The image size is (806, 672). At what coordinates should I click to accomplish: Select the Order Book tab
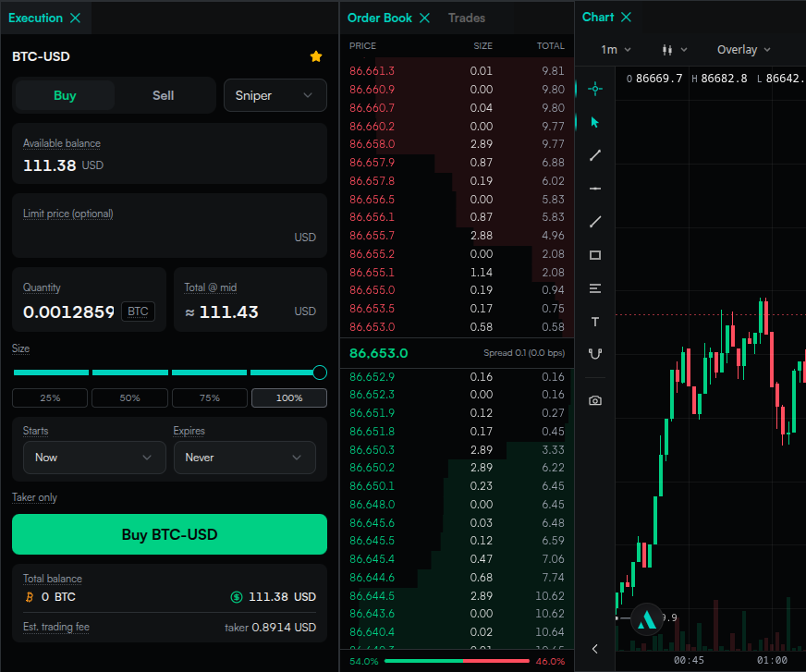379,18
